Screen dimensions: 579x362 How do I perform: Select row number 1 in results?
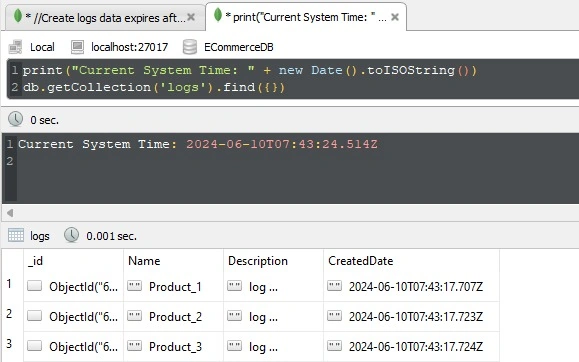pos(9,284)
